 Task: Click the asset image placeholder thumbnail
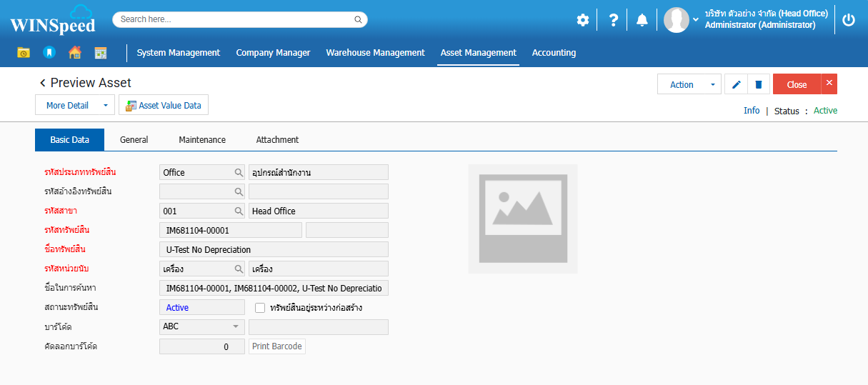point(522,219)
